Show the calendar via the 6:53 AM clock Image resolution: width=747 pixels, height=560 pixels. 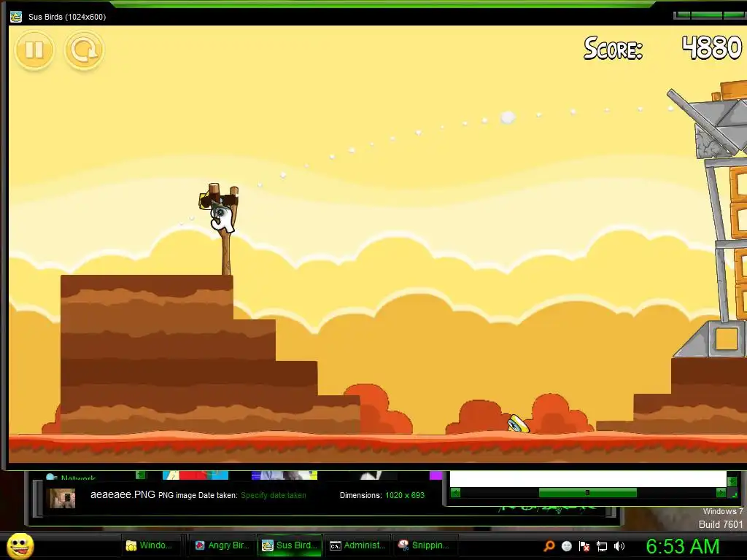(682, 546)
